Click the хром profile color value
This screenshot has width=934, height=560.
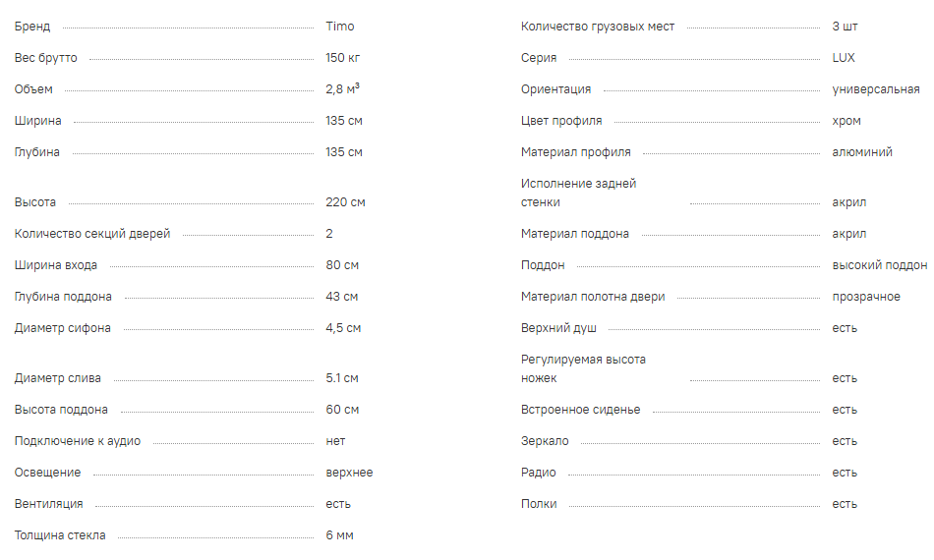tap(846, 121)
